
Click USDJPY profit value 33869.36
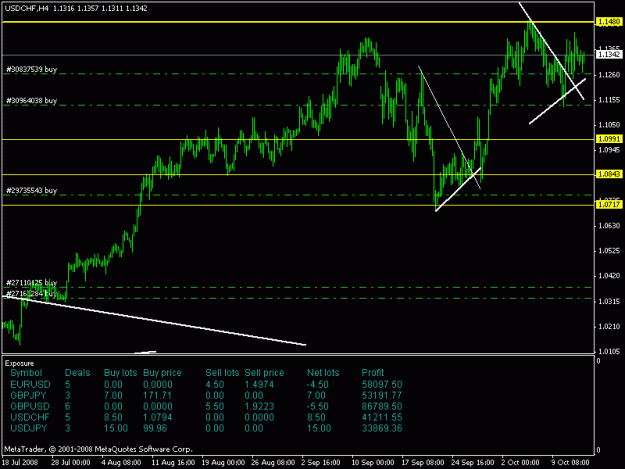(x=382, y=428)
